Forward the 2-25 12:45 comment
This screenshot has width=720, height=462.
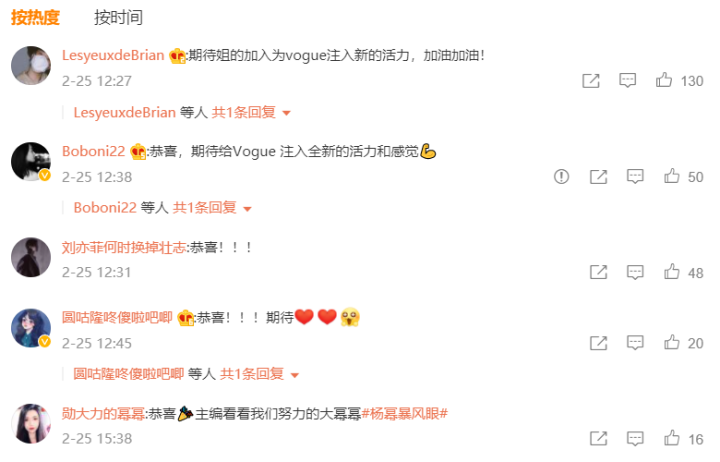(598, 343)
